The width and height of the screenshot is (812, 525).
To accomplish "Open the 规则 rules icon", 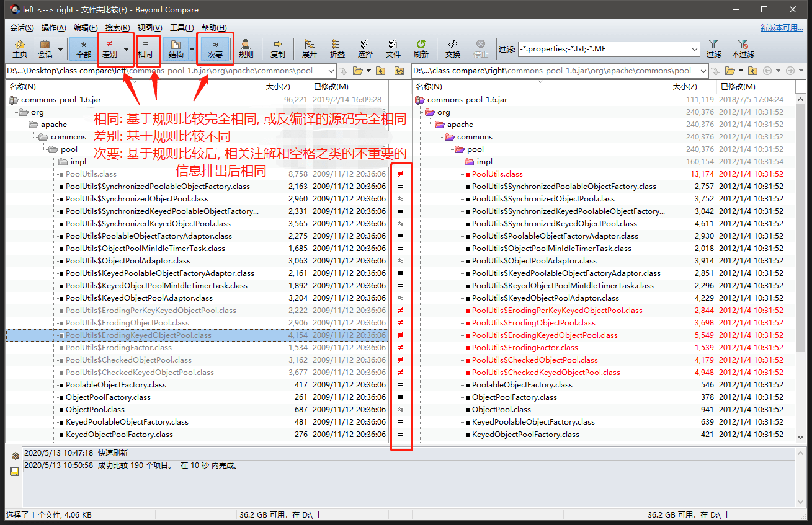I will point(246,49).
